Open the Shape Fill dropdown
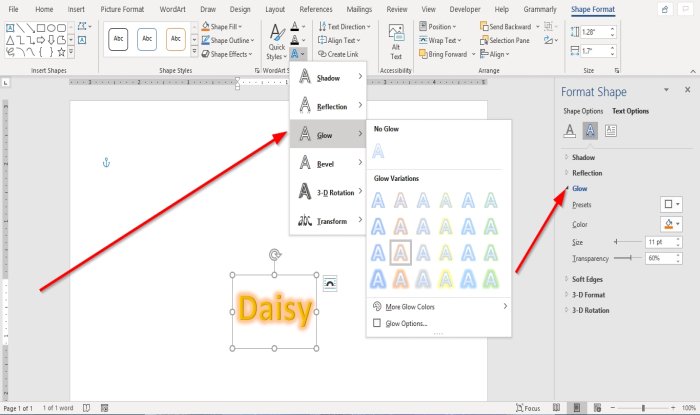Viewport: 700px width, 415px height. pos(222,27)
